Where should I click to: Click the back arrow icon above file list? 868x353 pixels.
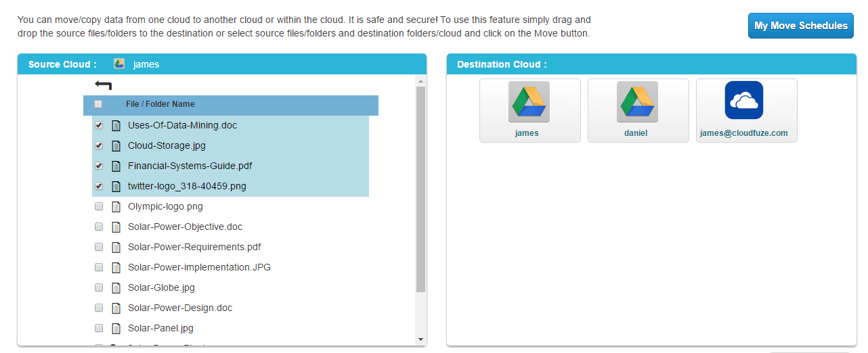(104, 85)
